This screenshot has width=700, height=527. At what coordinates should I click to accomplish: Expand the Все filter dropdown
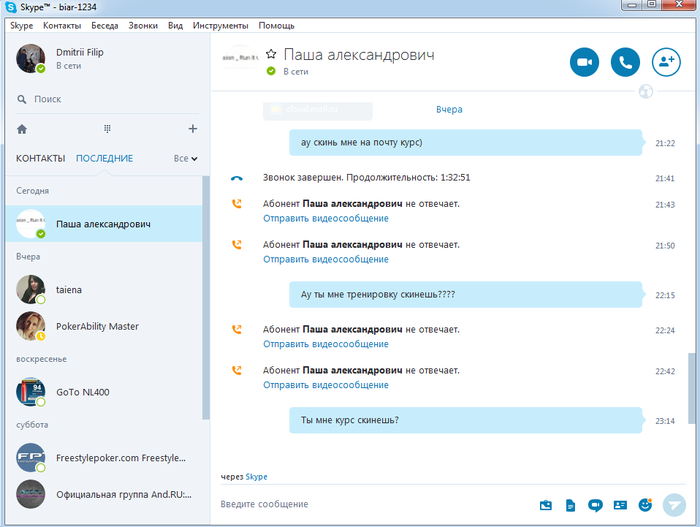coord(185,159)
